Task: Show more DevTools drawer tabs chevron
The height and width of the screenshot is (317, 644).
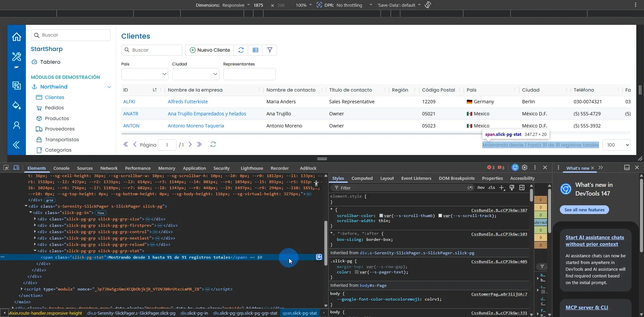Action: [x=601, y=167]
